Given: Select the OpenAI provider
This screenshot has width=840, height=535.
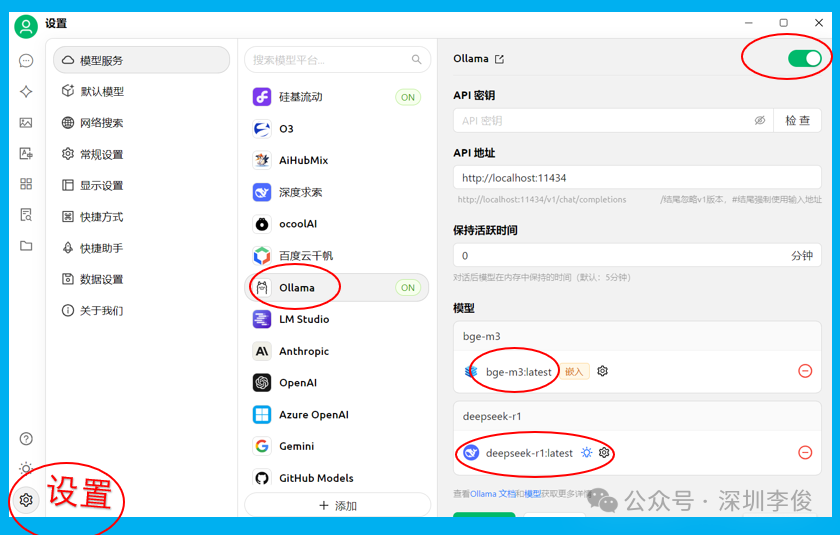Looking at the screenshot, I should coord(337,383).
